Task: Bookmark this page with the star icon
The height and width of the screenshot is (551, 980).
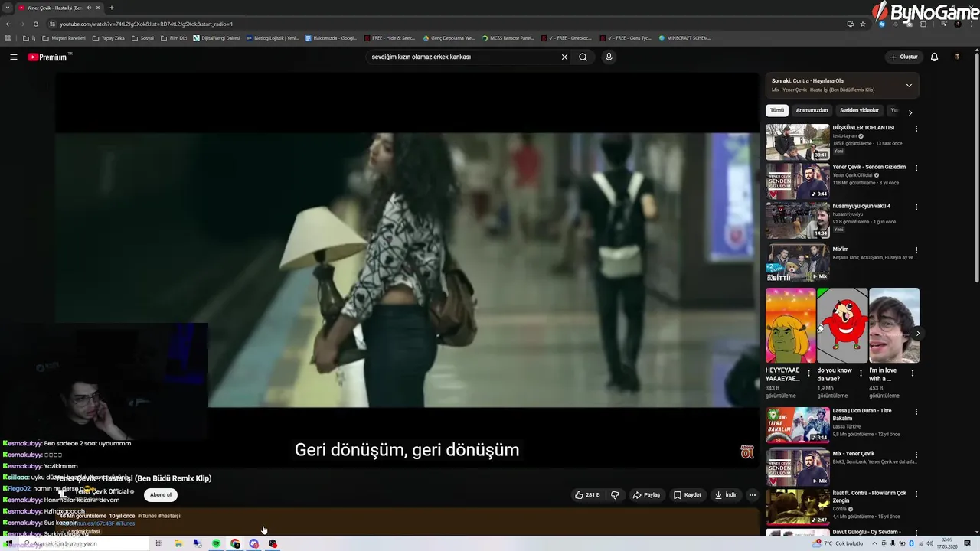Action: (x=863, y=24)
